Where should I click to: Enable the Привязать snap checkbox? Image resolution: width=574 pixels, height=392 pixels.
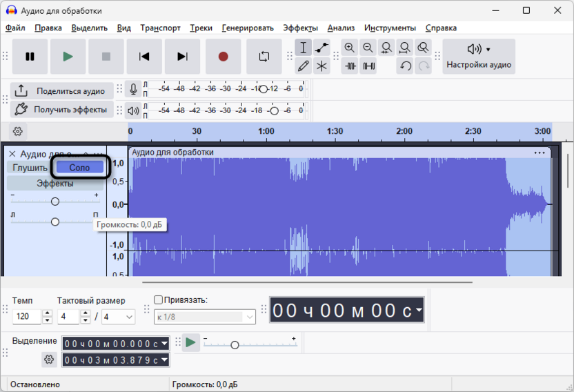pos(159,300)
